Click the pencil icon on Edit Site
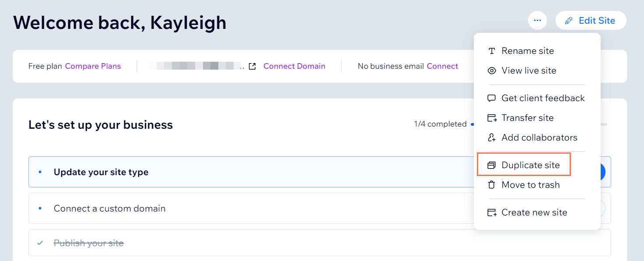Viewport: 644px width, 261px height. pos(569,20)
